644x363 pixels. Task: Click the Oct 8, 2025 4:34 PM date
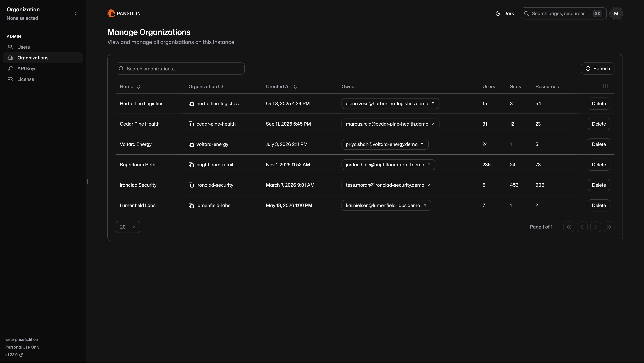[288, 104]
